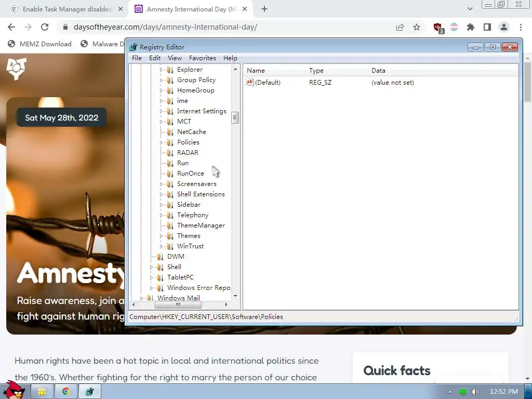Expand the Policies key under CurrentVersion
Image resolution: width=532 pixels, height=399 pixels.
pos(161,142)
